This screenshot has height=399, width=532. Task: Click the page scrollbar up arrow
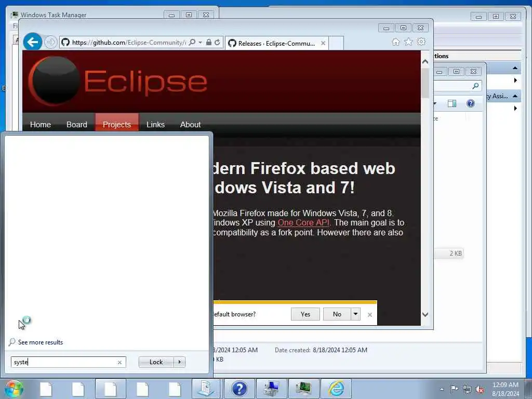(425, 62)
